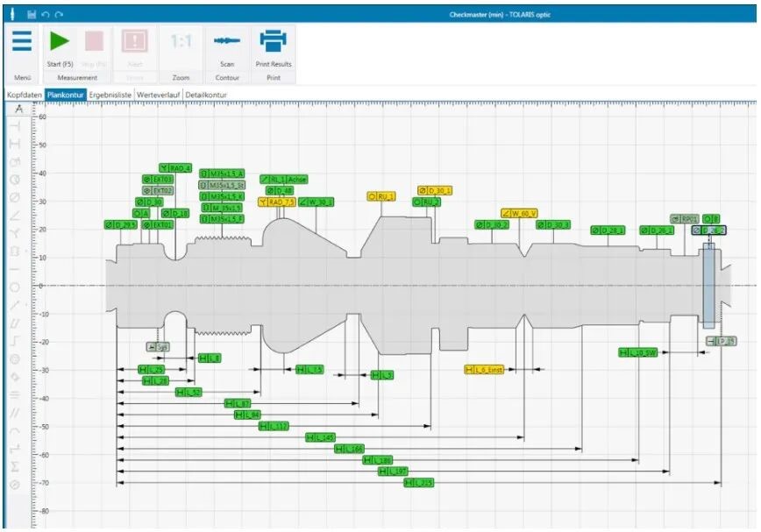The height and width of the screenshot is (532, 761).
Task: Click the undo arrow in title bar
Action: point(46,15)
